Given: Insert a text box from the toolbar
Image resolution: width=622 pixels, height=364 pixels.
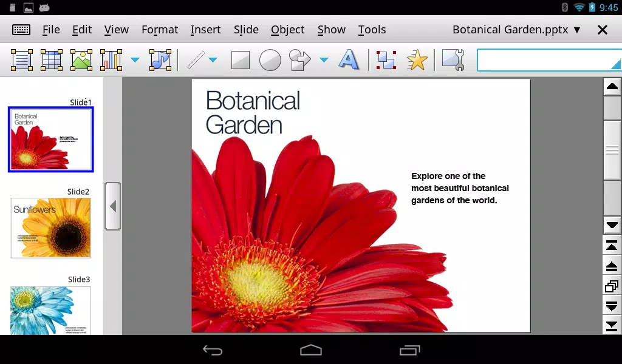Looking at the screenshot, I should tap(21, 60).
